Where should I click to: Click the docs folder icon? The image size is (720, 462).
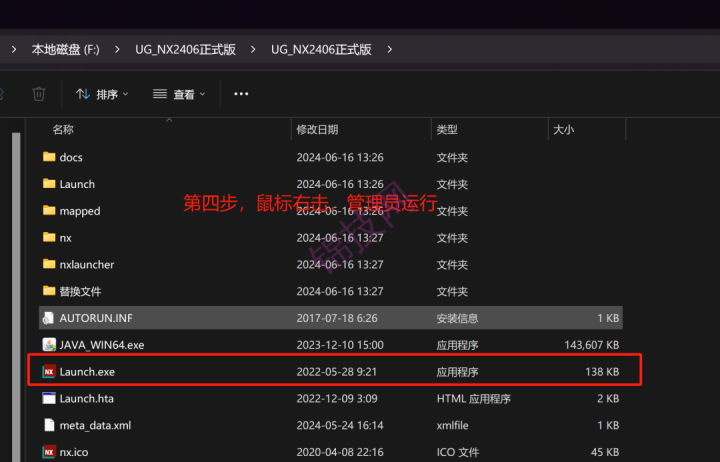(49, 157)
